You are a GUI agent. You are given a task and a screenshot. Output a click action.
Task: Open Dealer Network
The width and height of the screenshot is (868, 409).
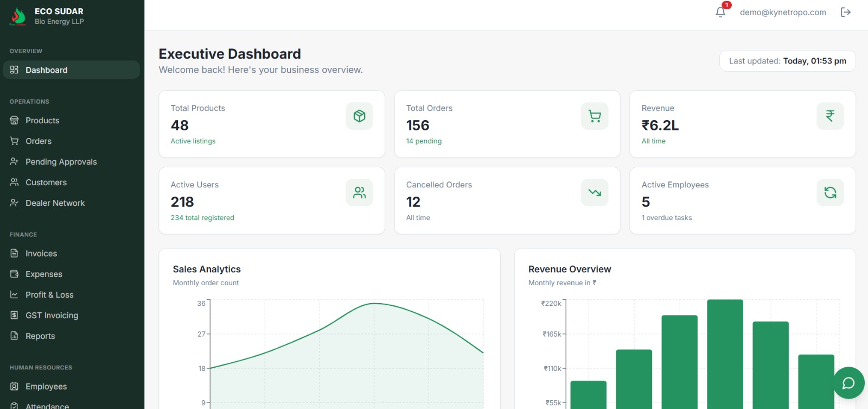click(x=71, y=203)
